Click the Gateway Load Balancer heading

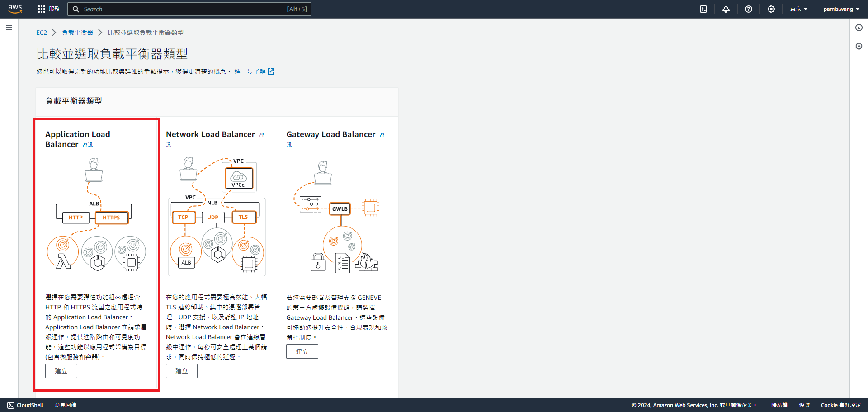tap(331, 134)
